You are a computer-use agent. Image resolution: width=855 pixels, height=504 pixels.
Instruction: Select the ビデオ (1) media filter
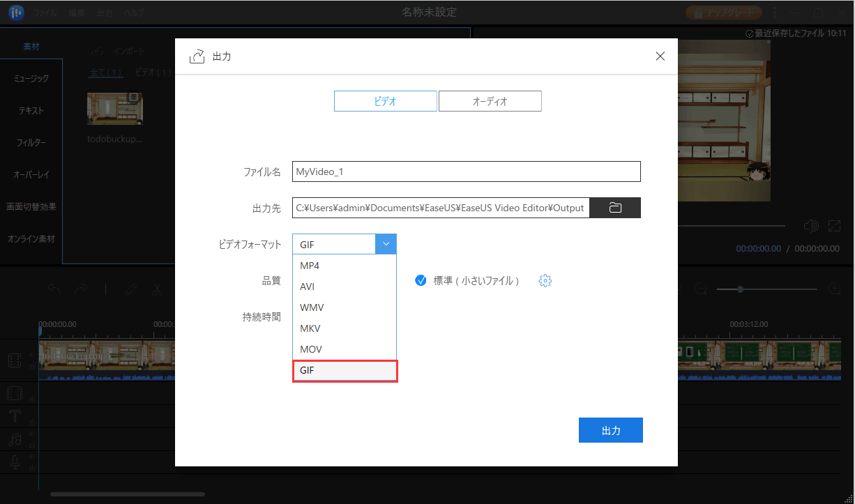coord(153,72)
